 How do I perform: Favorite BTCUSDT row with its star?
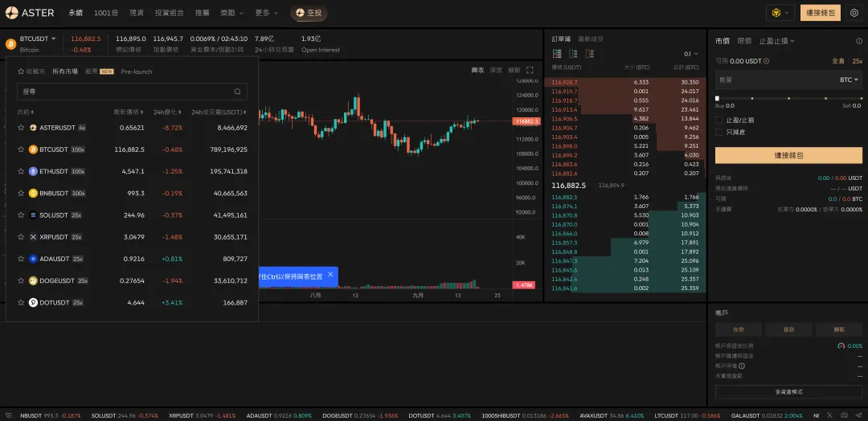tap(21, 149)
